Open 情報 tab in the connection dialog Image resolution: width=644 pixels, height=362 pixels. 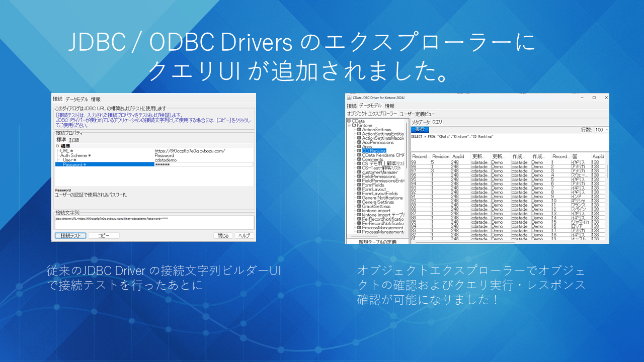tap(96, 99)
